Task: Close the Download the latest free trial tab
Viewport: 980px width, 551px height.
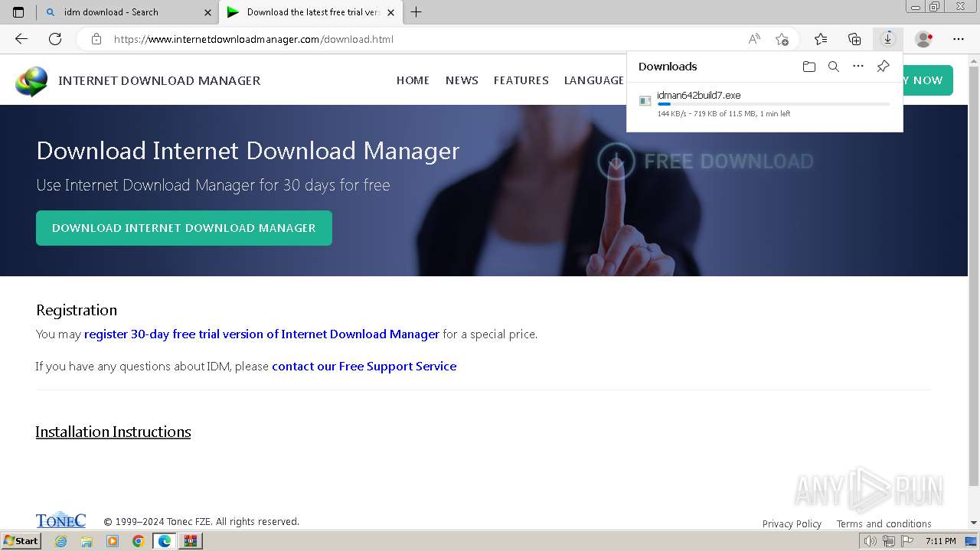Action: point(390,12)
